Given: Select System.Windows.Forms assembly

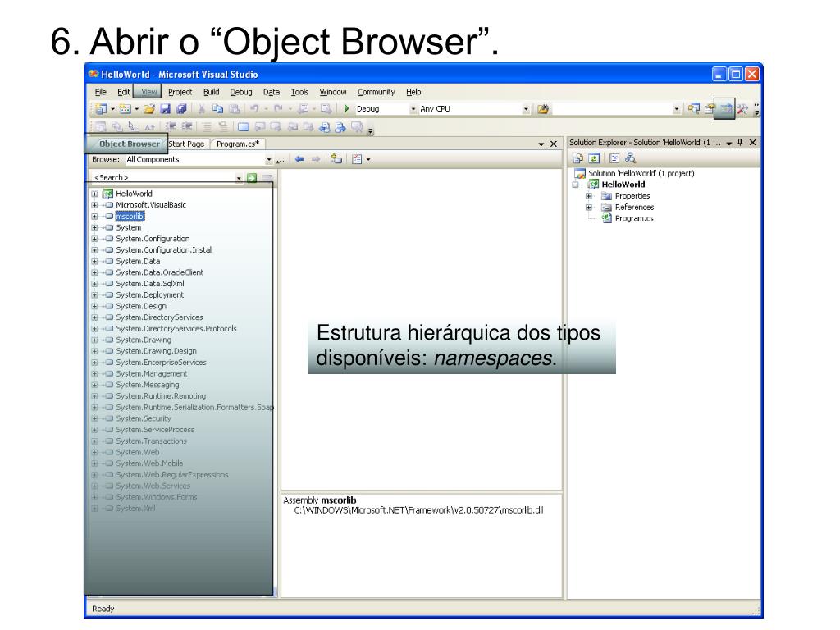Looking at the screenshot, I should click(157, 498).
